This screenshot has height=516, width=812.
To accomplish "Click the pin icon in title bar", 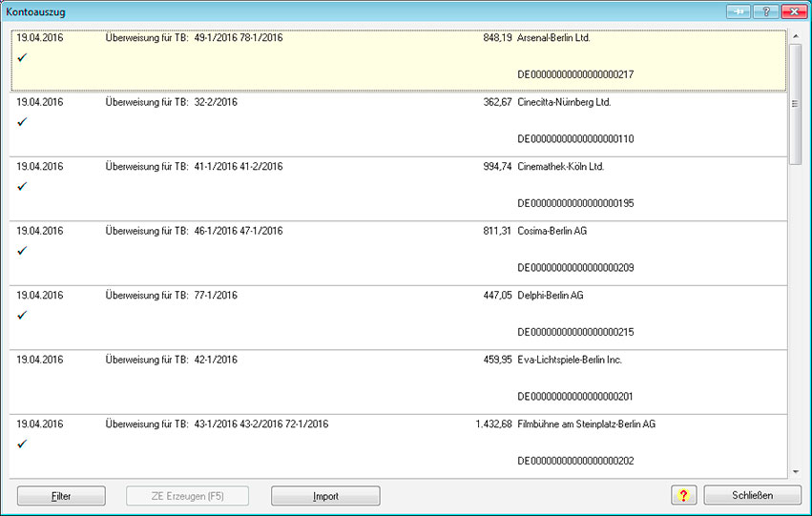I will pos(739,11).
